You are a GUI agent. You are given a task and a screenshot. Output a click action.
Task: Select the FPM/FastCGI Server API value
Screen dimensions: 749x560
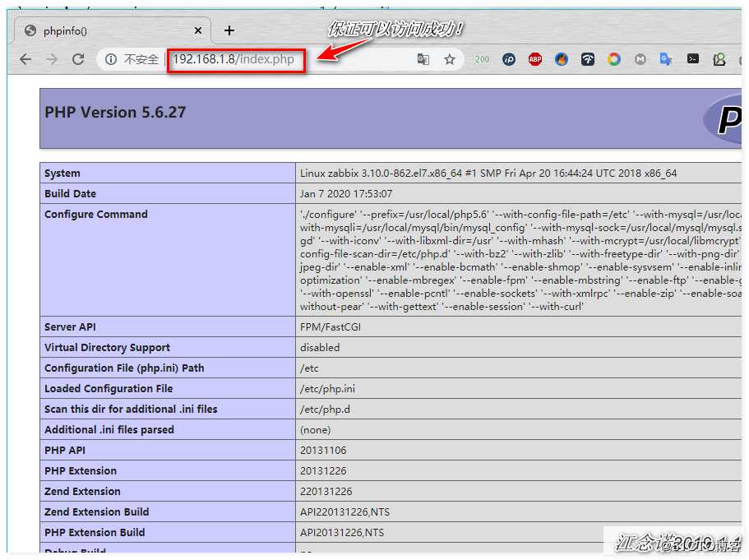[330, 327]
